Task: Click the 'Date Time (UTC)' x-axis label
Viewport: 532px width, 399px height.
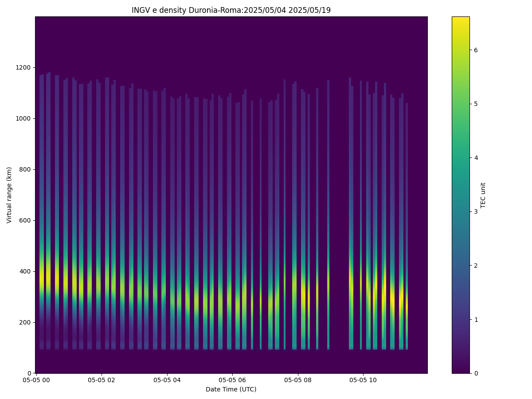Action: 231,389
